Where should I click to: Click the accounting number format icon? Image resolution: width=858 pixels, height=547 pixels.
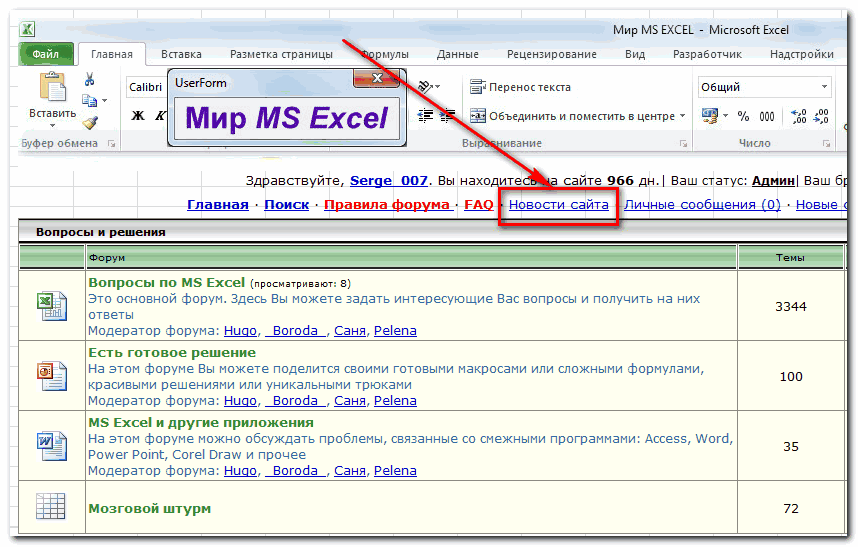pos(710,115)
